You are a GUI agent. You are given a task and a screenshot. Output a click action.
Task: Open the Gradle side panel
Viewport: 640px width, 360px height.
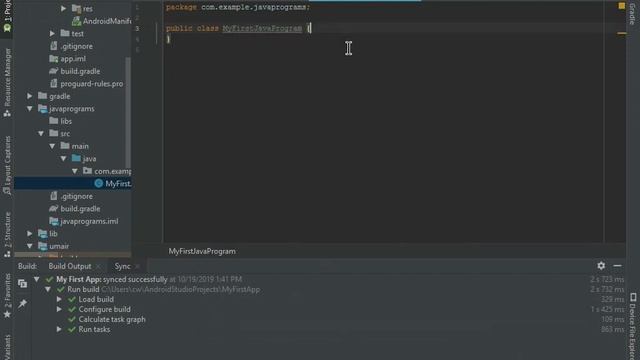click(632, 13)
